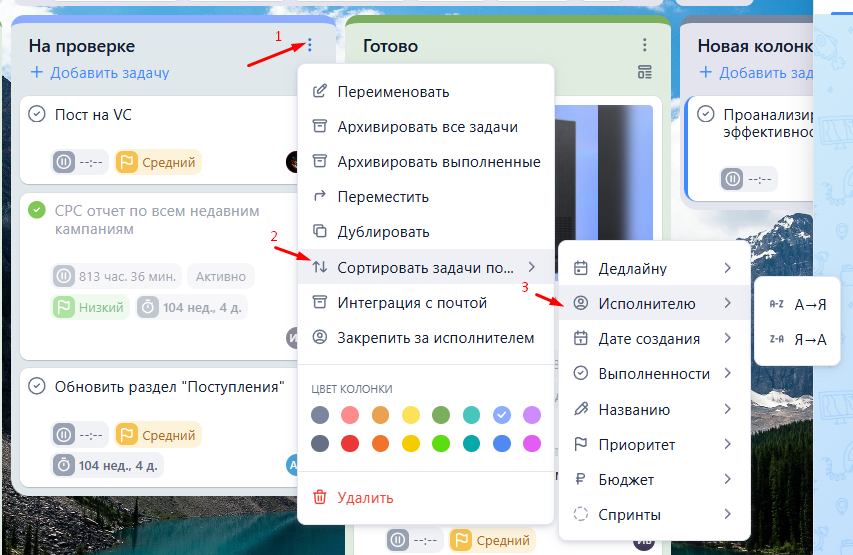Click the Активно status tag on CPC card
This screenshot has width=853, height=555.
coord(221,276)
